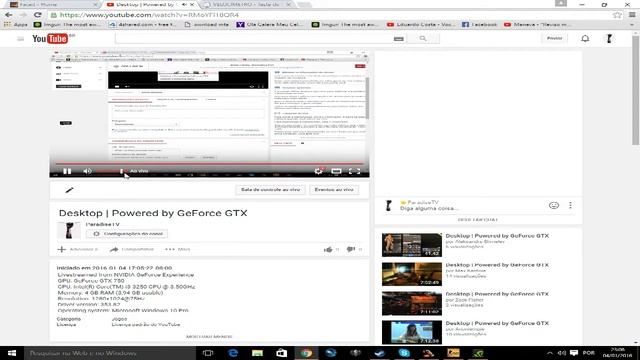Open suggested video with 7:02:49 duration

pyautogui.click(x=412, y=274)
